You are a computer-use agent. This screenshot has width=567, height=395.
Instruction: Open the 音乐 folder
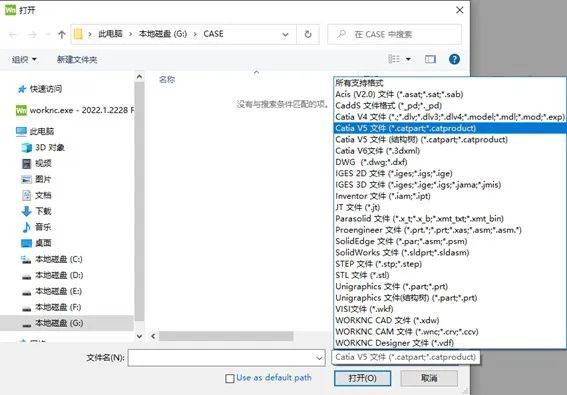pos(37,227)
